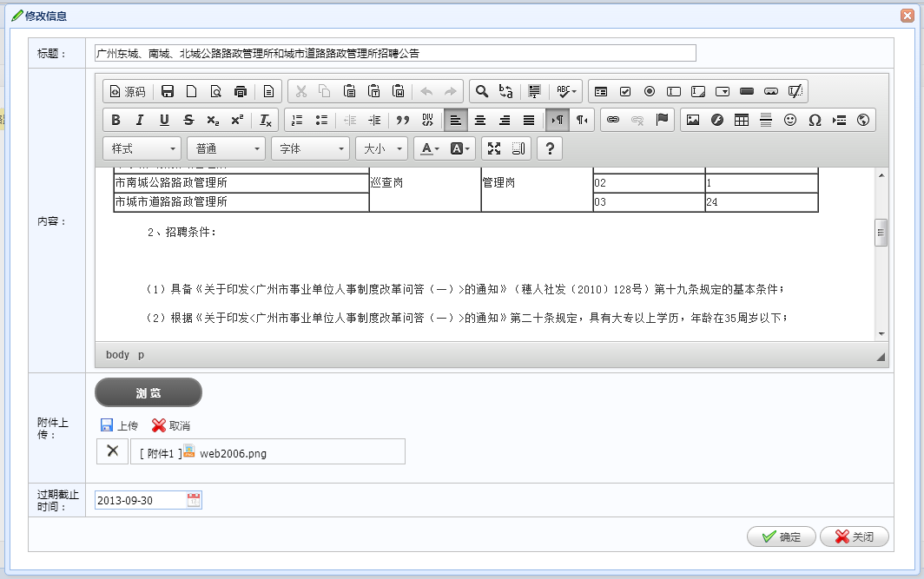This screenshot has height=579, width=924.
Task: Click the Print icon in the editor
Action: [x=240, y=91]
